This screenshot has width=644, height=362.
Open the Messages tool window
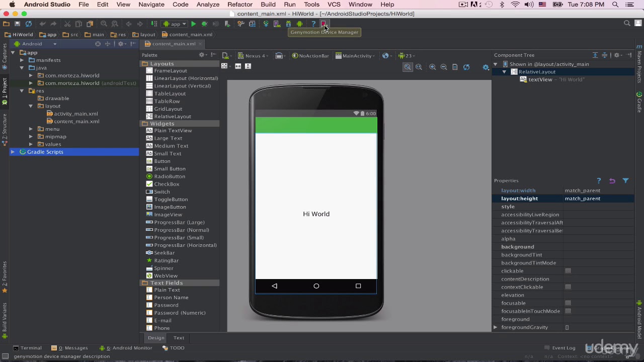(x=69, y=348)
